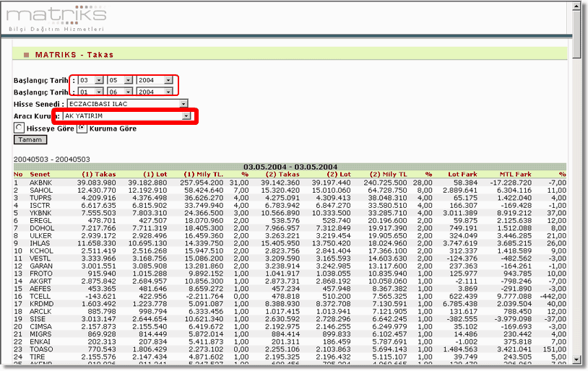Click the (2) Mily TL column header
The image size is (588, 371).
pyautogui.click(x=389, y=174)
